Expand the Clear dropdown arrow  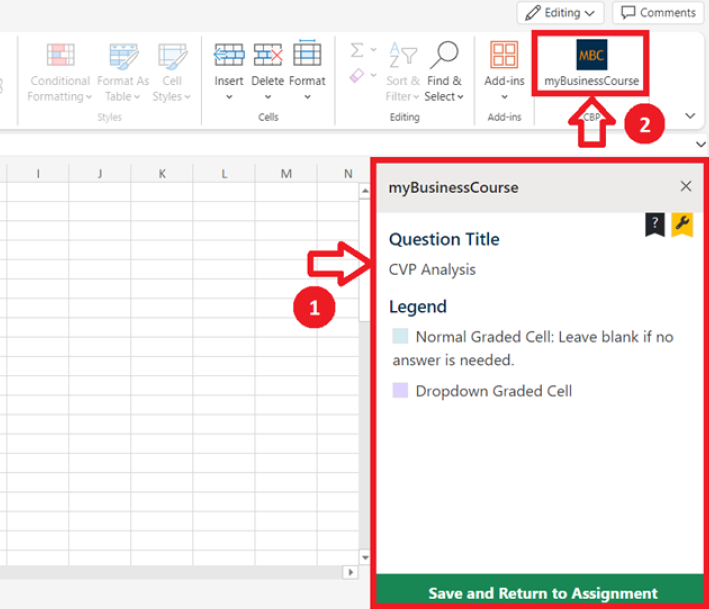point(373,75)
